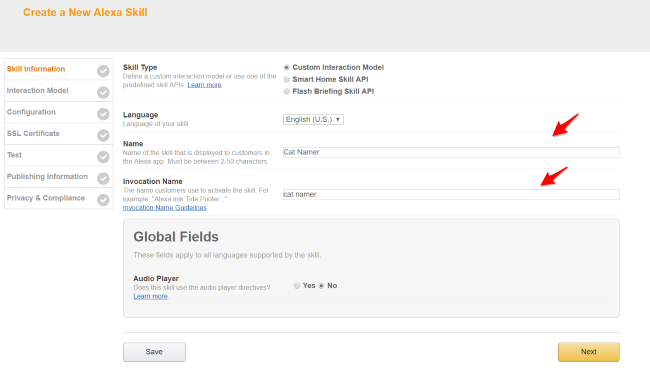Click the Save button
The width and height of the screenshot is (650, 375).
[x=154, y=352]
